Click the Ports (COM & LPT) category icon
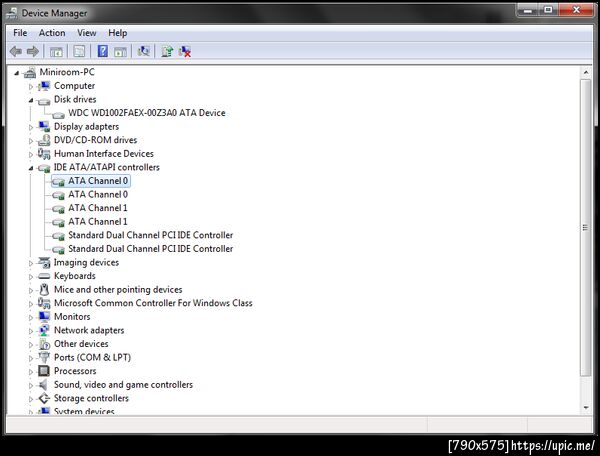Viewport: 600px width, 456px height. tap(44, 357)
